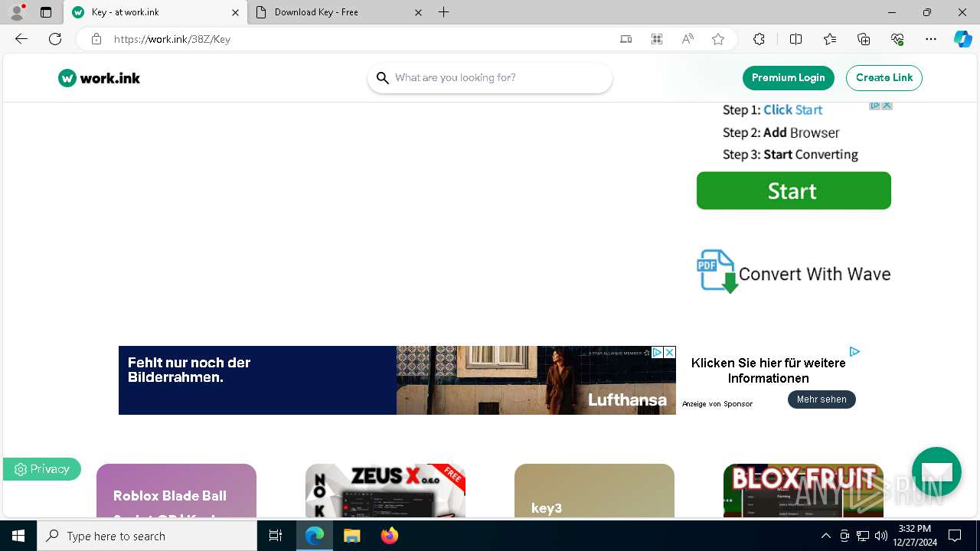The width and height of the screenshot is (980, 551).
Task: Open File Explorer on taskbar
Action: pyautogui.click(x=352, y=536)
